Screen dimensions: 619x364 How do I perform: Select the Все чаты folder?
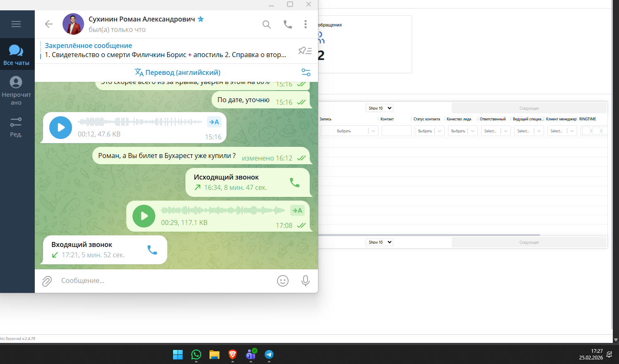(x=16, y=55)
